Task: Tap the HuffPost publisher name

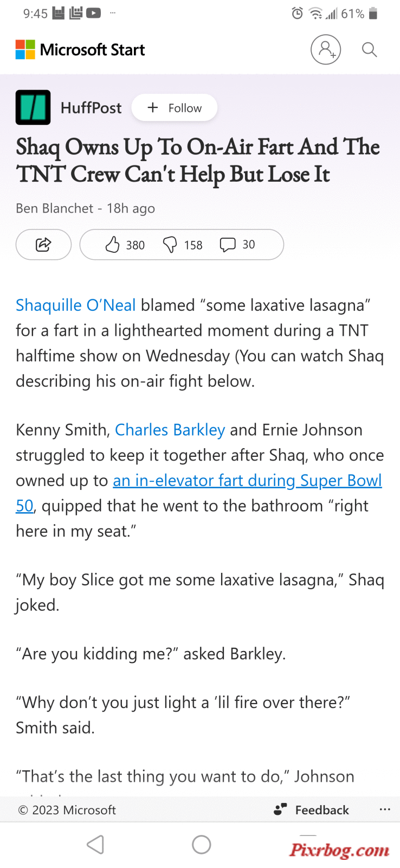Action: pos(91,108)
